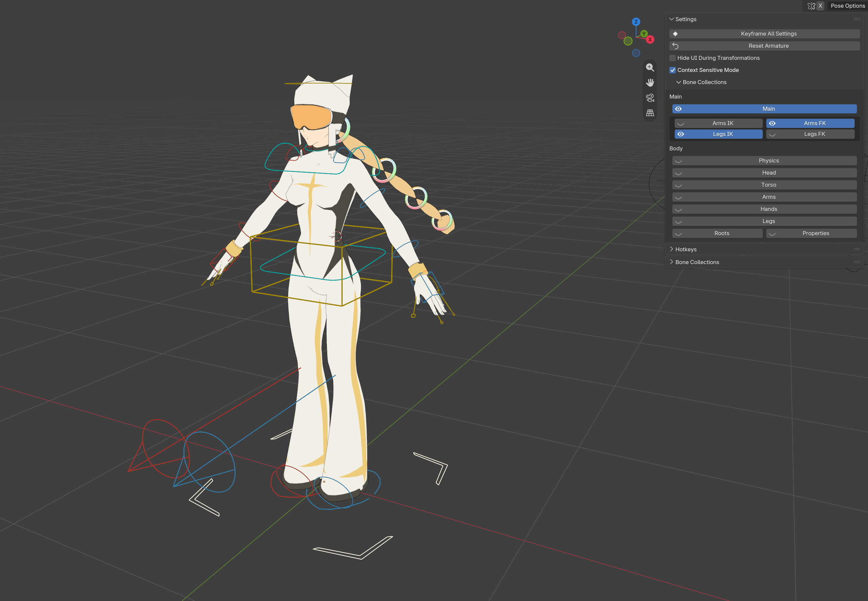Click the keyframe diamond icon
The height and width of the screenshot is (601, 868).
(675, 34)
